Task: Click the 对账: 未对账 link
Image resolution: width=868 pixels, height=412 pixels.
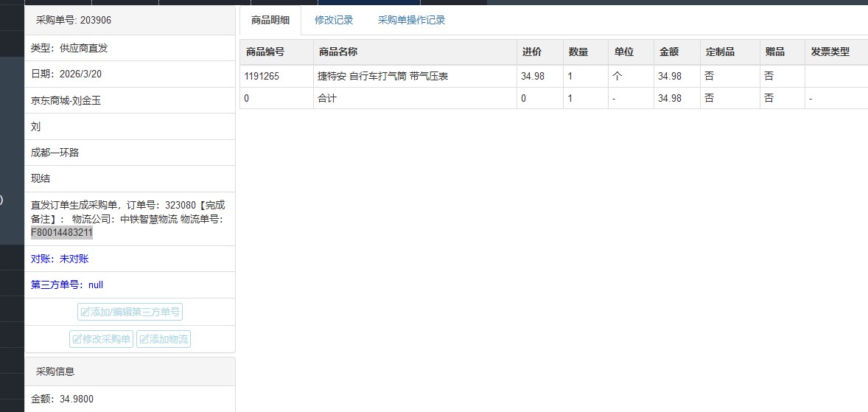Action: pos(60,259)
